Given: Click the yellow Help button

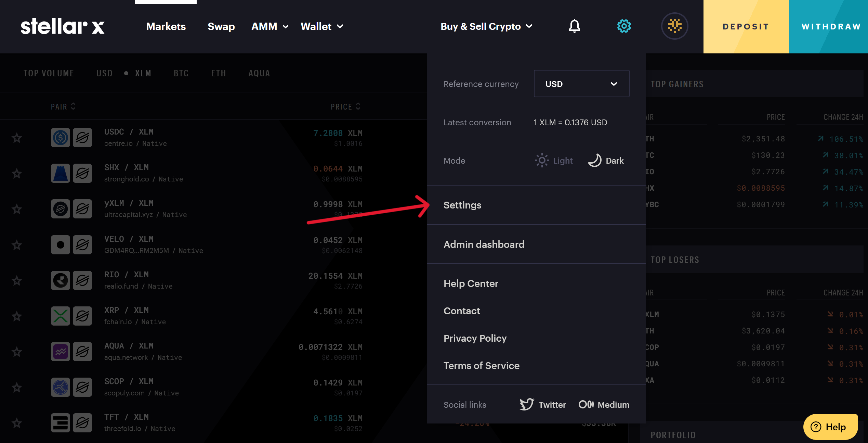Looking at the screenshot, I should click(830, 427).
